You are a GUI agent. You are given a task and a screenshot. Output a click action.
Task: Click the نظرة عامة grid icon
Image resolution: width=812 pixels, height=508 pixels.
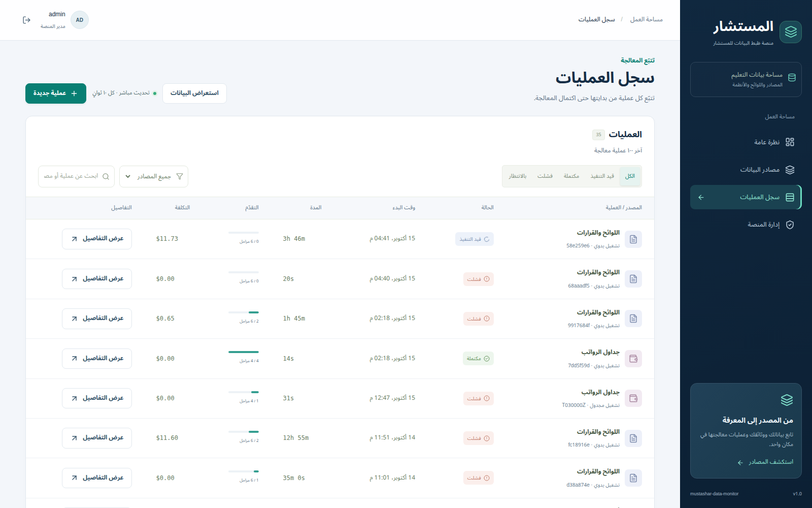click(790, 142)
